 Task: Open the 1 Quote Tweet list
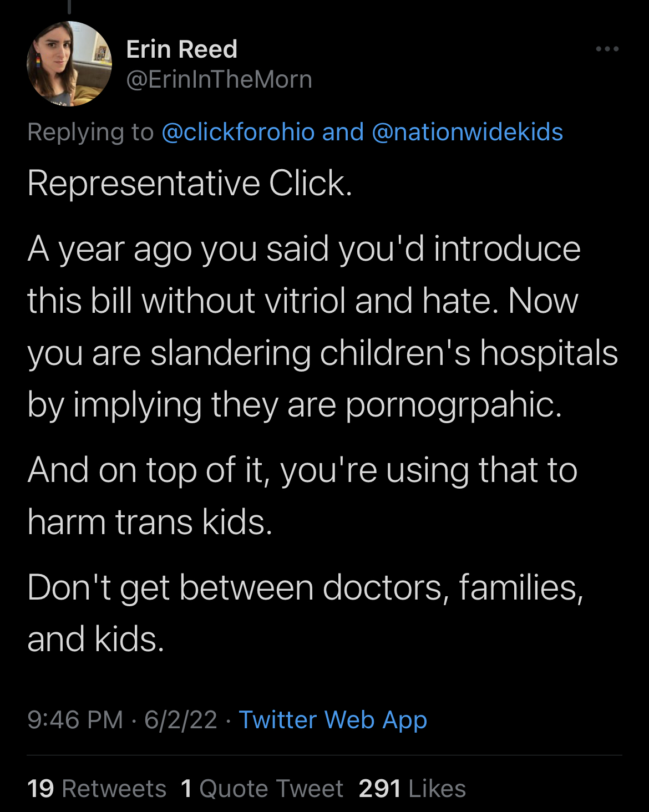(x=262, y=788)
